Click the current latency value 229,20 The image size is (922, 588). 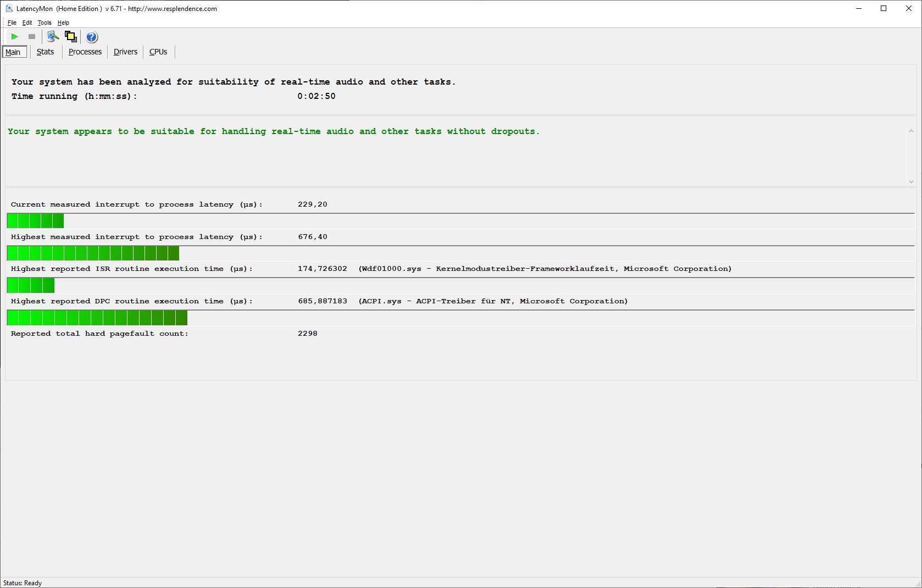[x=313, y=204]
